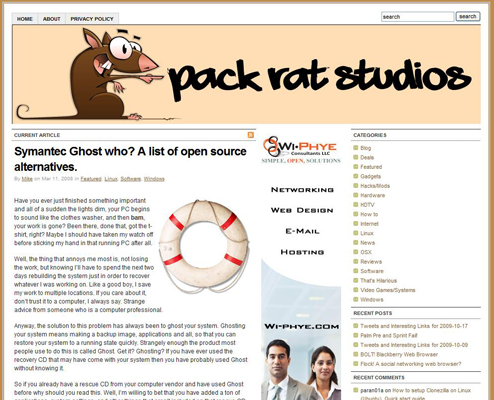Open the Internet category

coord(369,224)
